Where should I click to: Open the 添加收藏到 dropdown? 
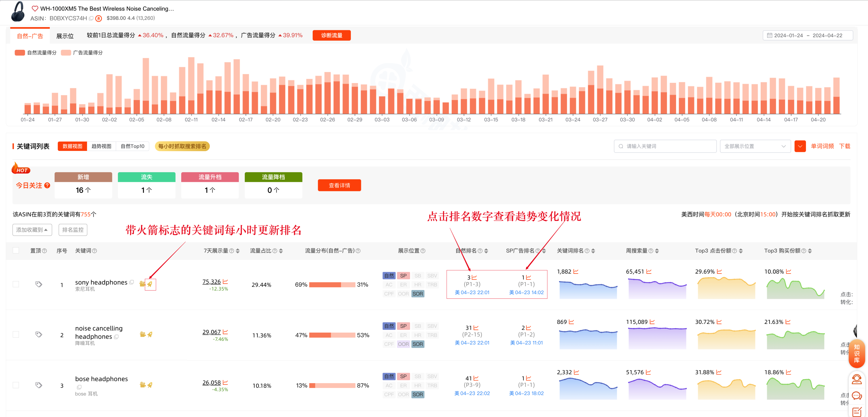(x=32, y=230)
